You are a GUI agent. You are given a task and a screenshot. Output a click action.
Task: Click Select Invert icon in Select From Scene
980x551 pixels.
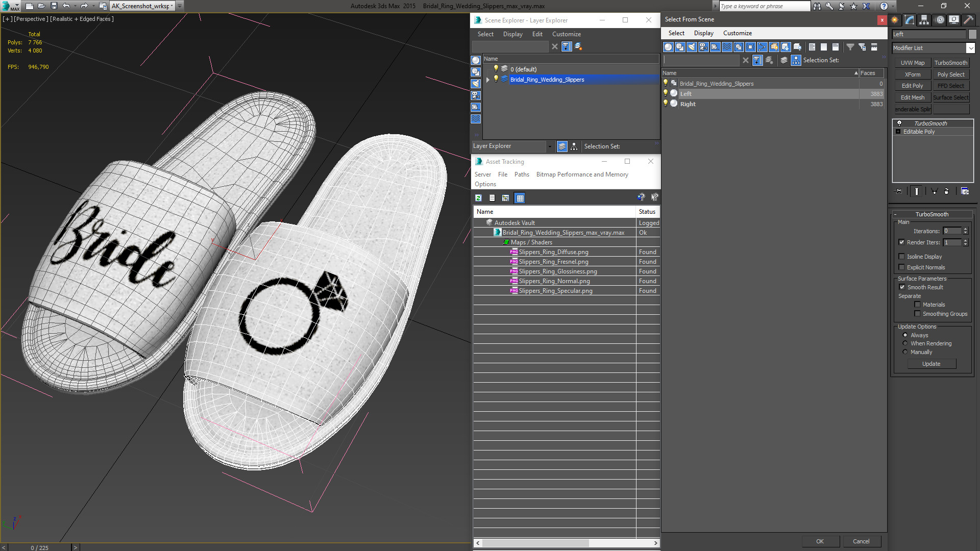coord(836,47)
